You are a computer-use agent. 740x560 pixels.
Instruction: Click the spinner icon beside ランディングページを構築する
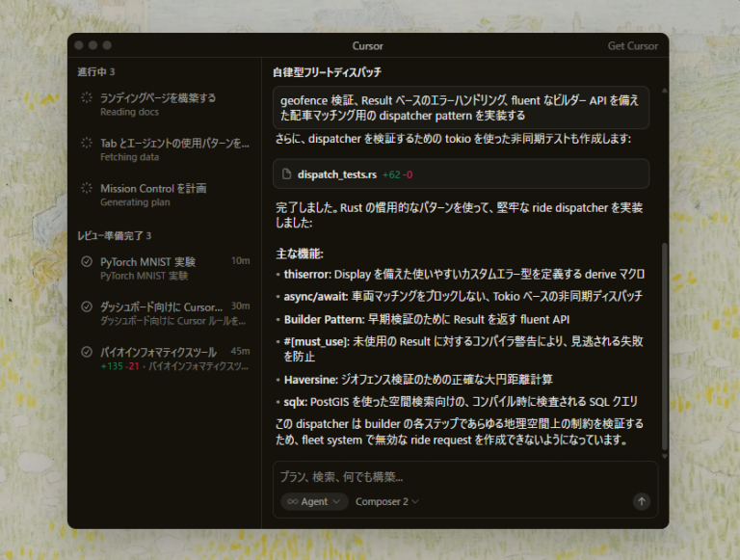click(87, 97)
